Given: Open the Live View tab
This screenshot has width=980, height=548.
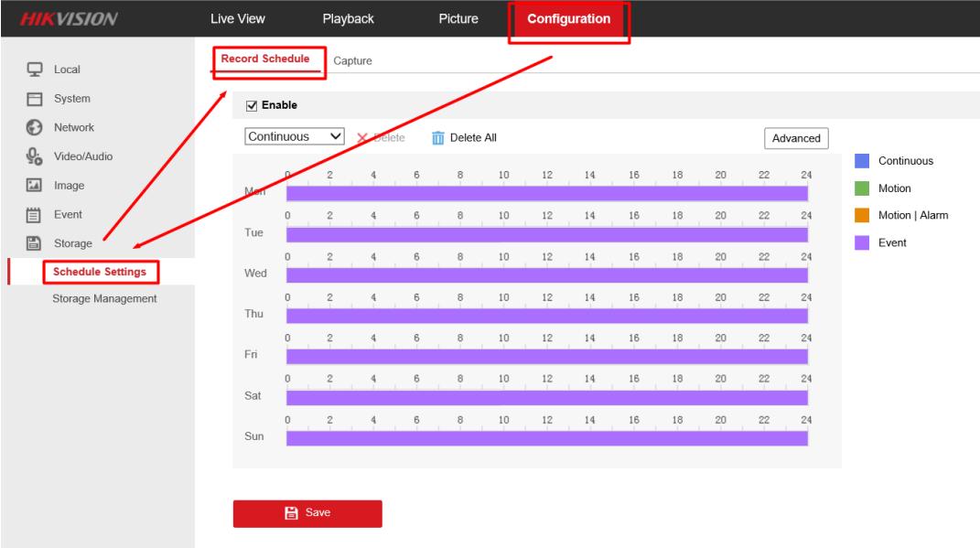Looking at the screenshot, I should [x=238, y=18].
